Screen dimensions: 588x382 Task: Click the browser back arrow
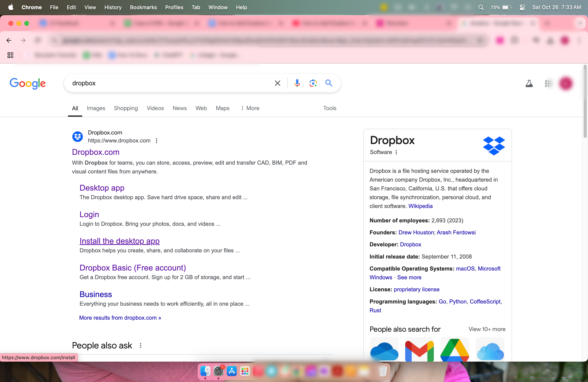9,40
